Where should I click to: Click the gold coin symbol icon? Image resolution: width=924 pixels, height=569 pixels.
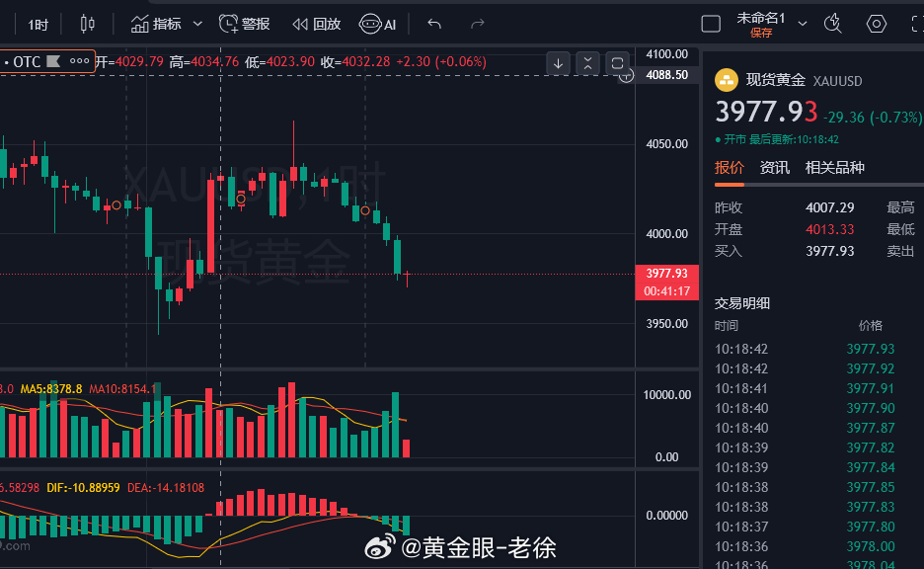click(726, 80)
